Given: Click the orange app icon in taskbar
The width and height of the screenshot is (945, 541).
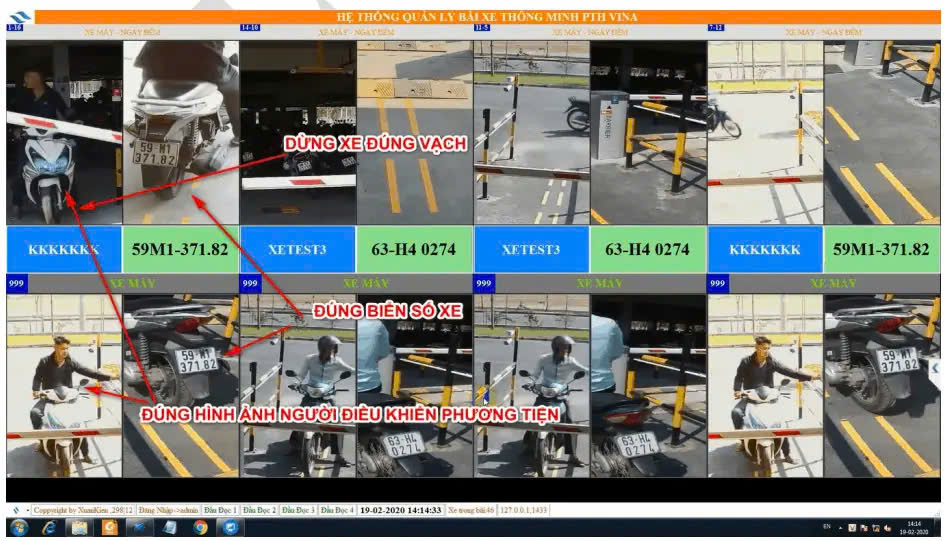Looking at the screenshot, I should point(109,527).
